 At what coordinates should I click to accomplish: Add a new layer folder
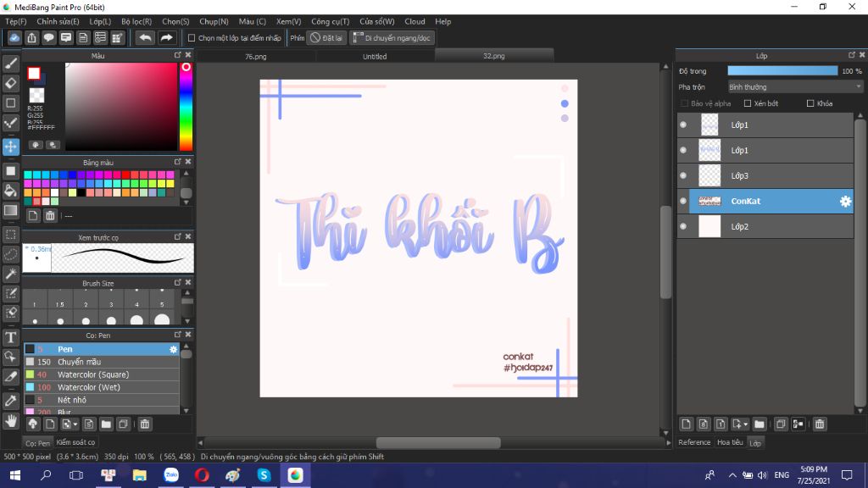(x=759, y=424)
